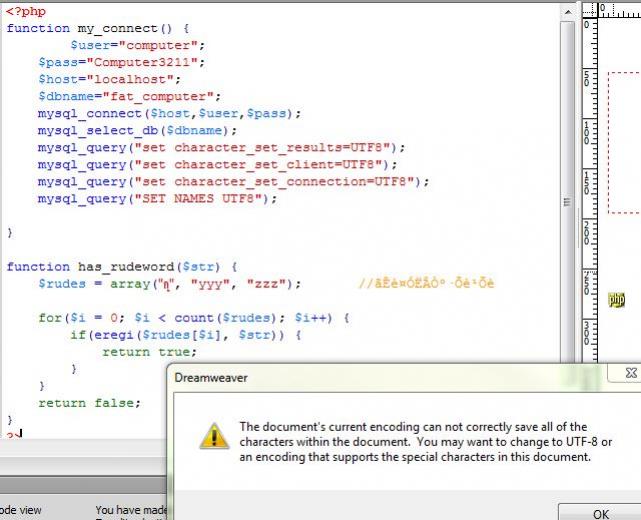Image resolution: width=641 pixels, height=520 pixels.
Task: Click the encoding warning message text
Action: click(x=426, y=442)
